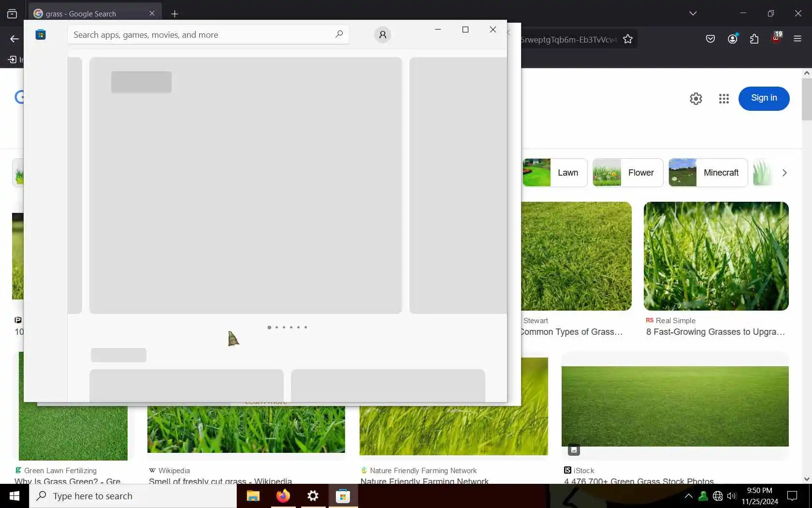Screen dimensions: 812x508
Task: Open Firefox View from the tab bar
Action: coord(12,14)
